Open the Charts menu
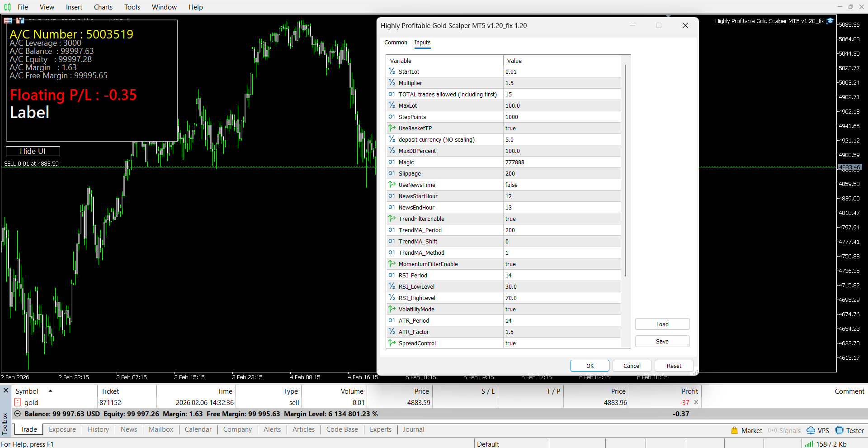This screenshot has width=868, height=448. point(103,7)
